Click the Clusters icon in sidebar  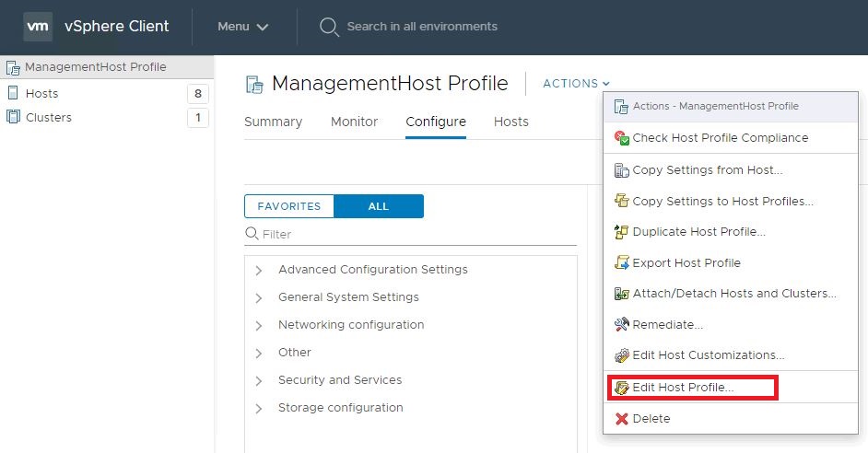(13, 117)
